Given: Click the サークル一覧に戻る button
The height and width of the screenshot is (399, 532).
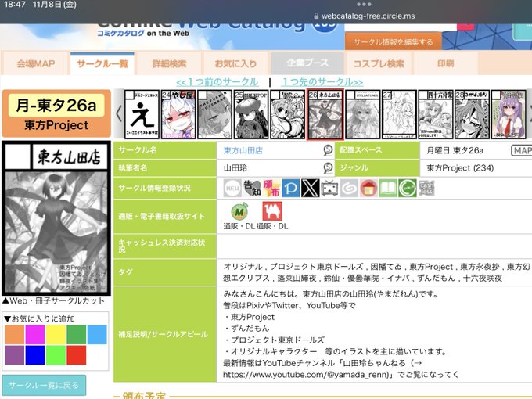Looking at the screenshot, I should pyautogui.click(x=44, y=385).
